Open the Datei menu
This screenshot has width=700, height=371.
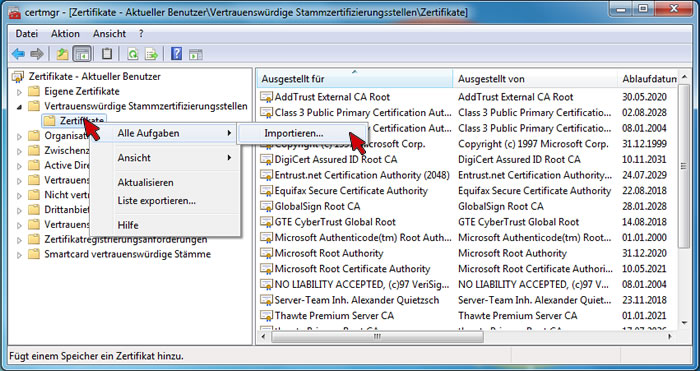coord(27,34)
